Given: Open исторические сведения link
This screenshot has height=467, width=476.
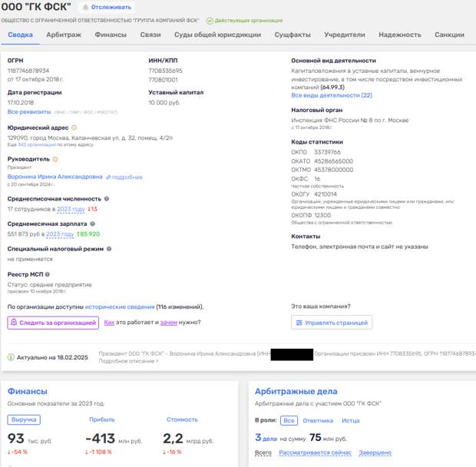Looking at the screenshot, I should point(120,307).
